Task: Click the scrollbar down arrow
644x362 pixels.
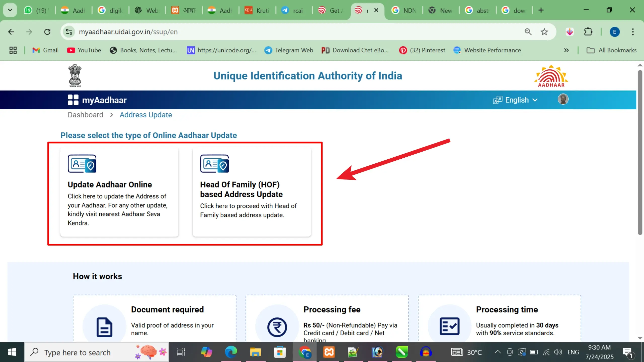Action: (x=640, y=338)
